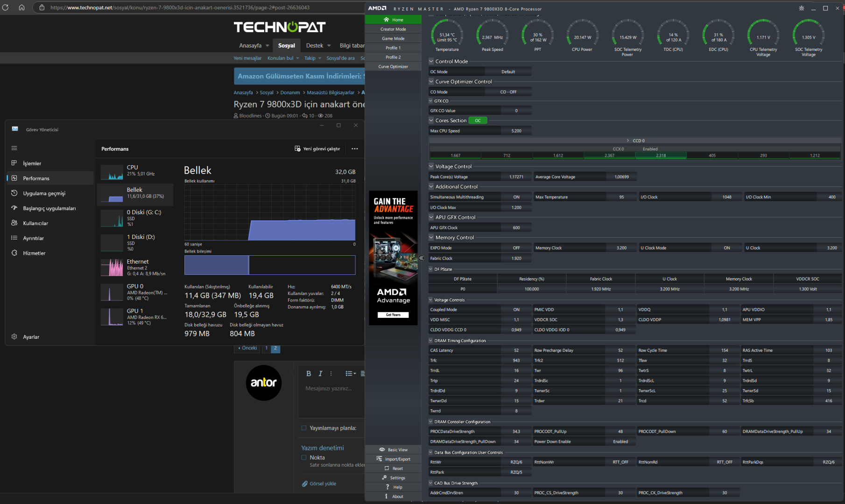Toggle Coupled Mode ON value

[516, 309]
